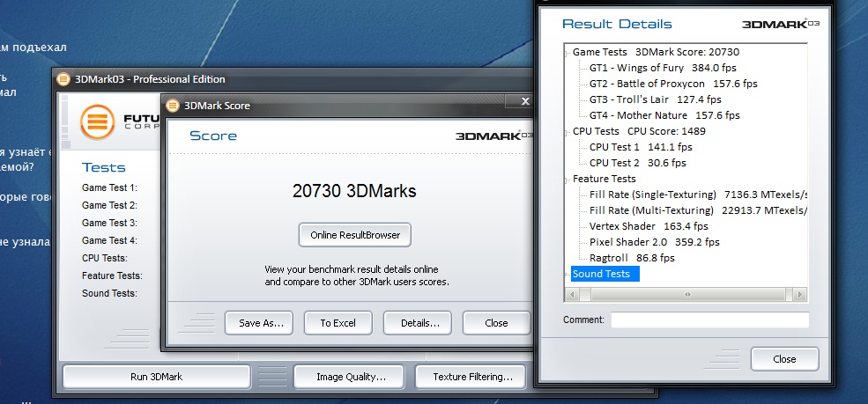Screen dimensions: 868x404
Task: Click the tree's horizontal scrollbar left arrow
Action: click(571, 295)
